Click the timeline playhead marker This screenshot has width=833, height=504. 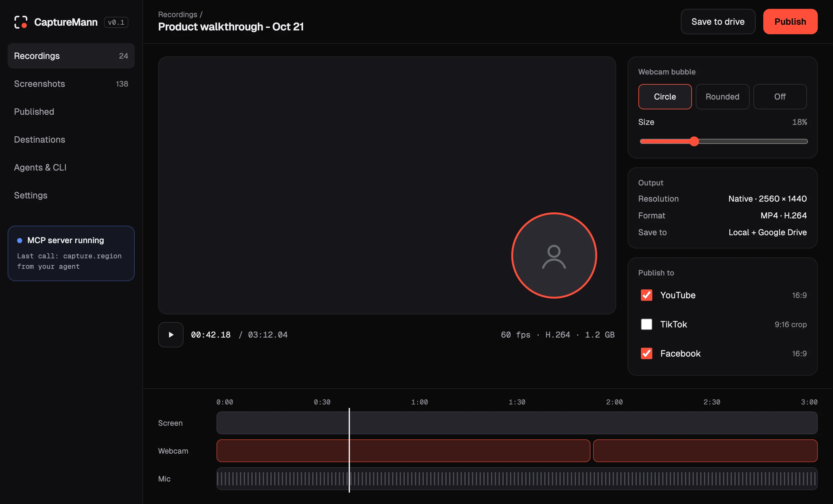tap(349, 450)
